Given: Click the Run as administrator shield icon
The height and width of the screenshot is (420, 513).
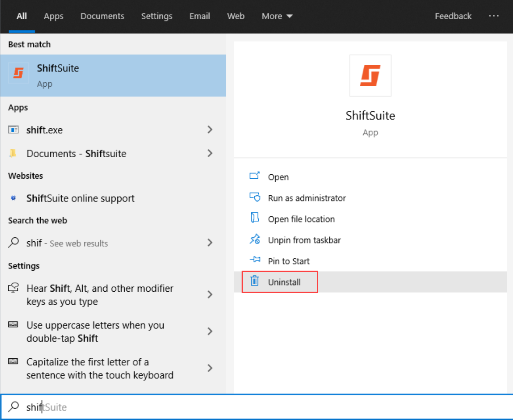Looking at the screenshot, I should tap(255, 197).
